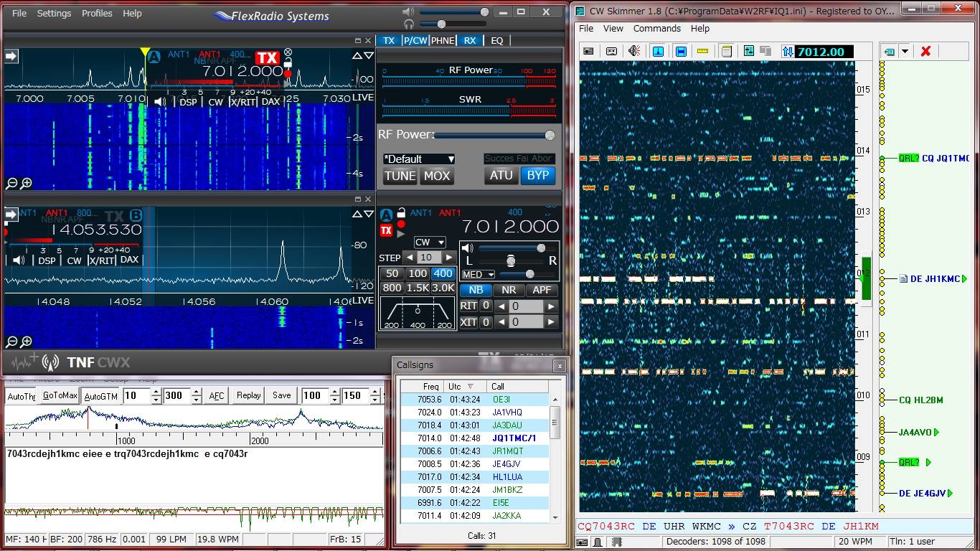Viewport: 980px width, 551px height.
Task: Switch to the EQ tab
Action: [497, 41]
